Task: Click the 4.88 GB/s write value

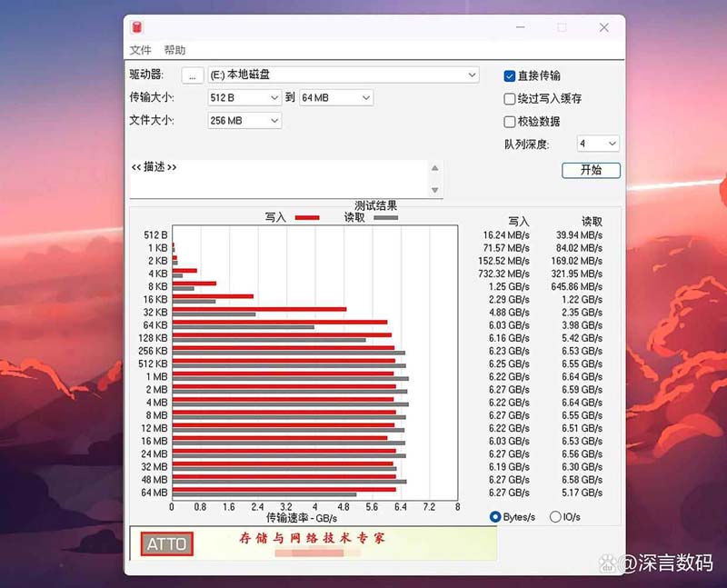Action: pyautogui.click(x=509, y=313)
